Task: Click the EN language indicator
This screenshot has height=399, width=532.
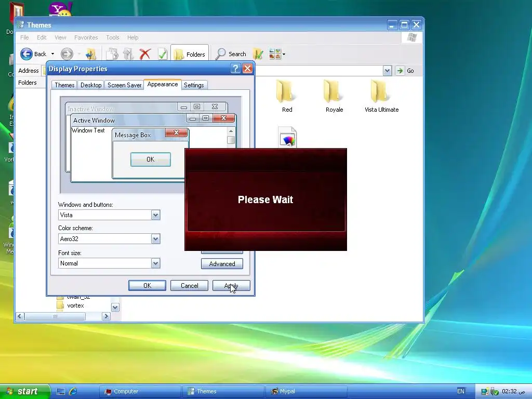Action: click(460, 391)
